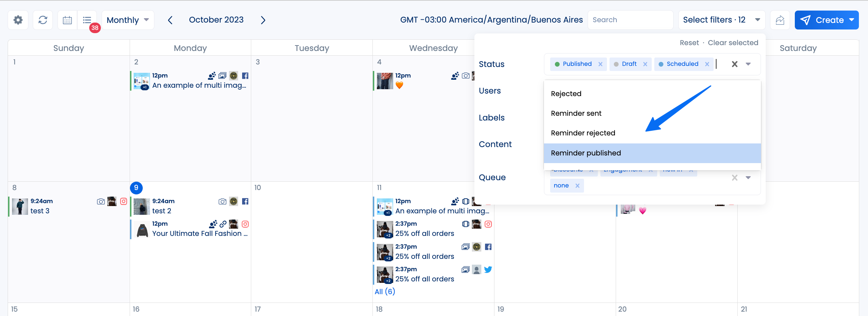This screenshot has width=868, height=316.
Task: Click camera icon on test 2 post
Action: (222, 201)
